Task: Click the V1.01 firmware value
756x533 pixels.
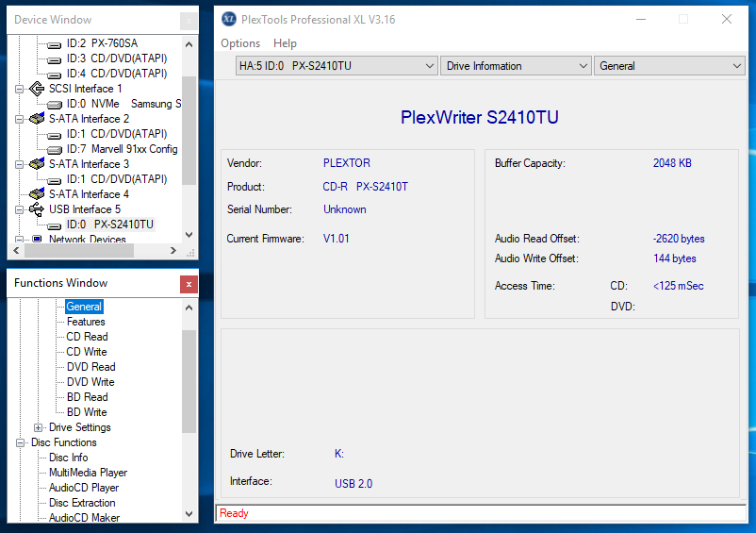Action: 337,239
